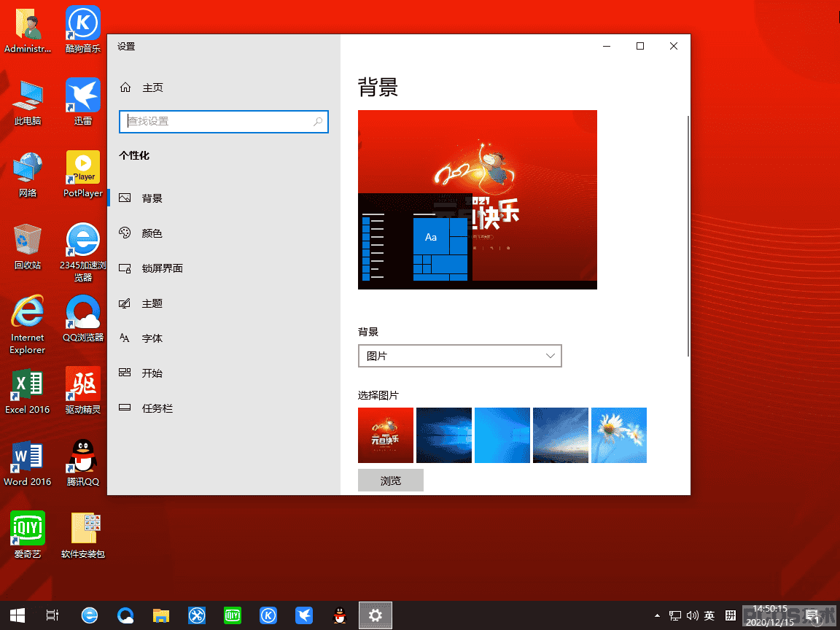Minimize the Settings window

point(607,46)
